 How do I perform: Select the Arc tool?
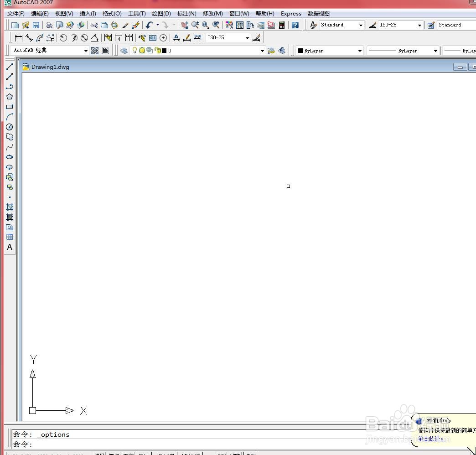click(x=10, y=117)
